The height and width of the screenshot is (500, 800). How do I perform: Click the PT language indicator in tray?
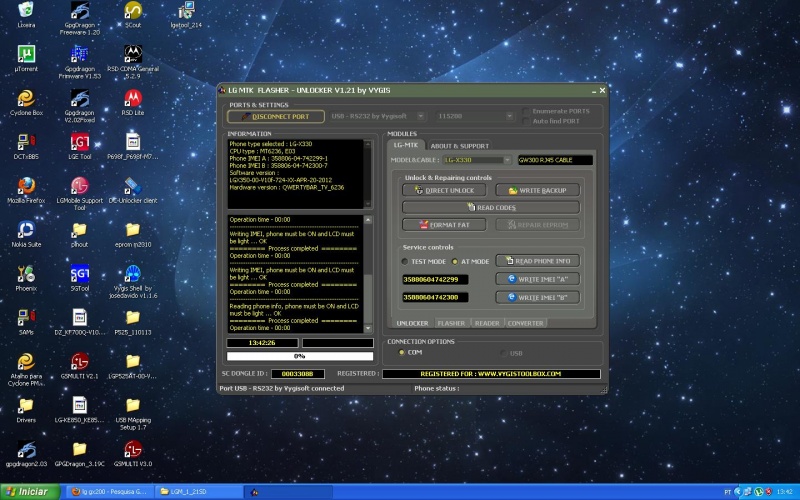pos(728,492)
